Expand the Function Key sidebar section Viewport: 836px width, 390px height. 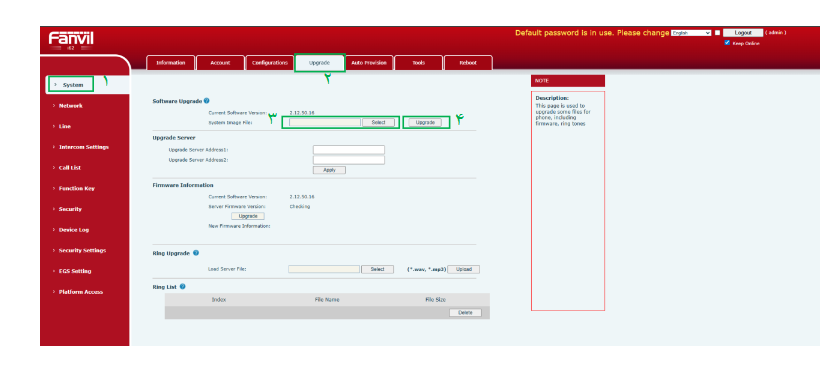coord(76,188)
